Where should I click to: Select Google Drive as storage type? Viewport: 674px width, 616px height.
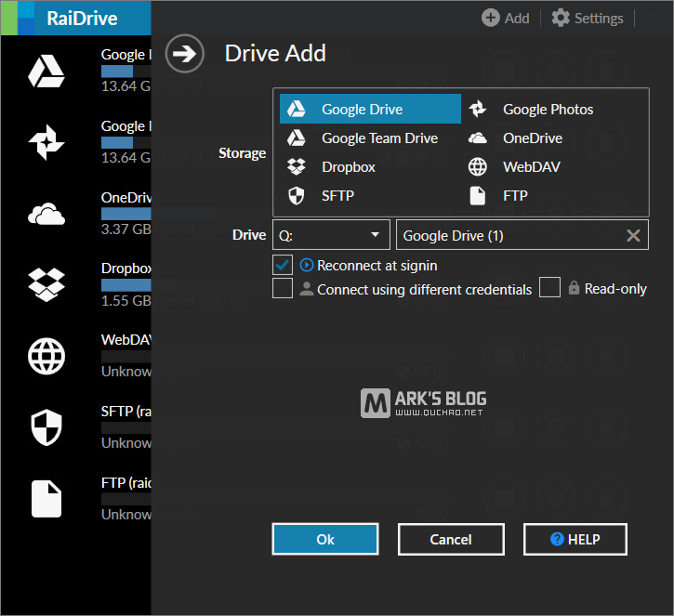point(370,109)
